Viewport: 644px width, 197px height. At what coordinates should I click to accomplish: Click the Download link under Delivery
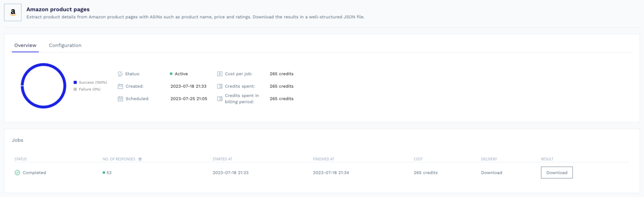coord(492,173)
